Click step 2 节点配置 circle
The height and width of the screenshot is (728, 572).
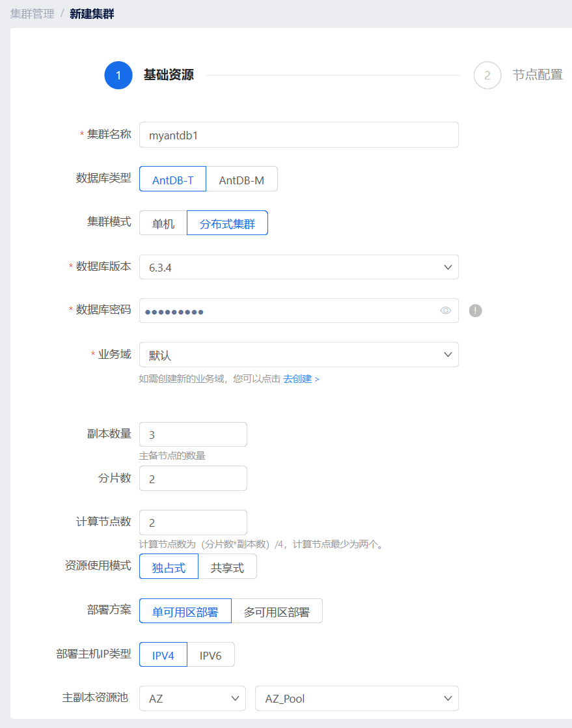[x=487, y=76]
